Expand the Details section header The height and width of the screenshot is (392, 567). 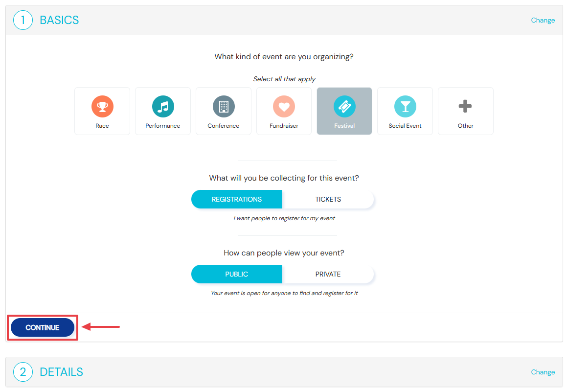(x=284, y=372)
